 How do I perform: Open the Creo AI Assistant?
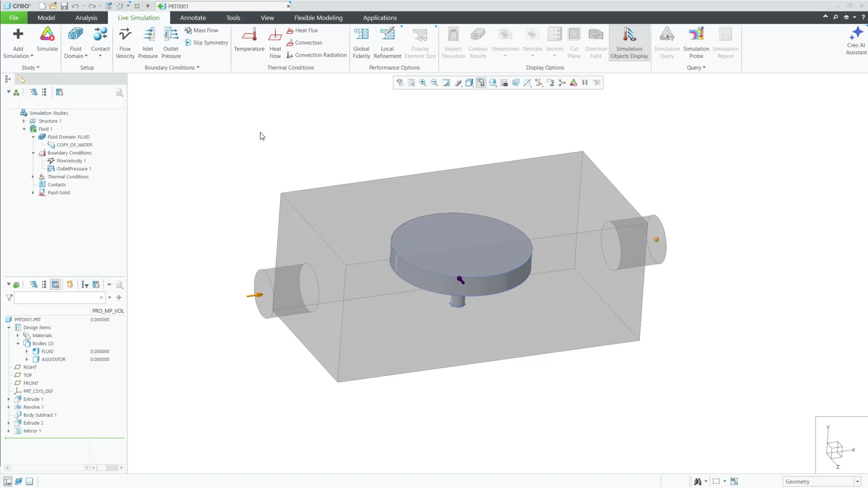[856, 40]
